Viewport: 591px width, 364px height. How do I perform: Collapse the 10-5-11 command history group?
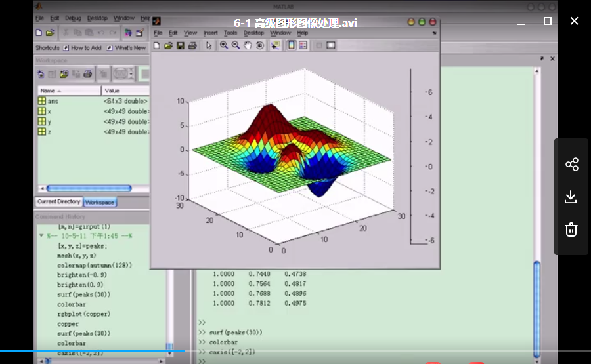[41, 235]
